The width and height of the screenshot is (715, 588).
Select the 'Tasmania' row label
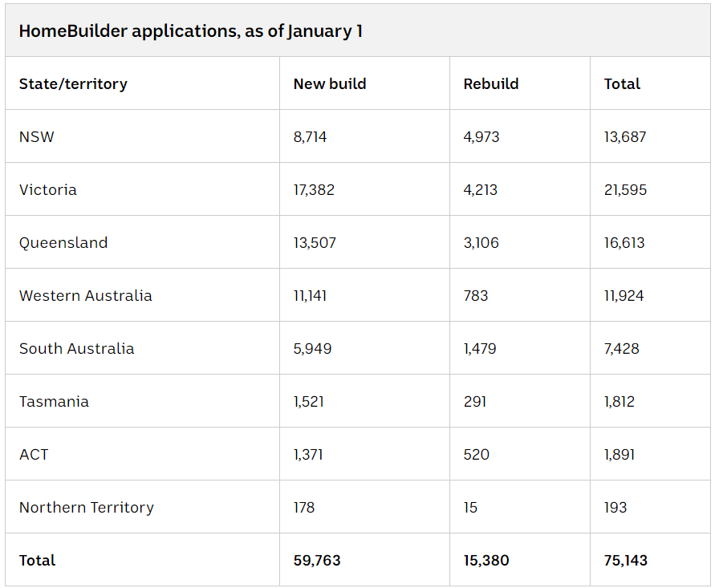tap(54, 402)
